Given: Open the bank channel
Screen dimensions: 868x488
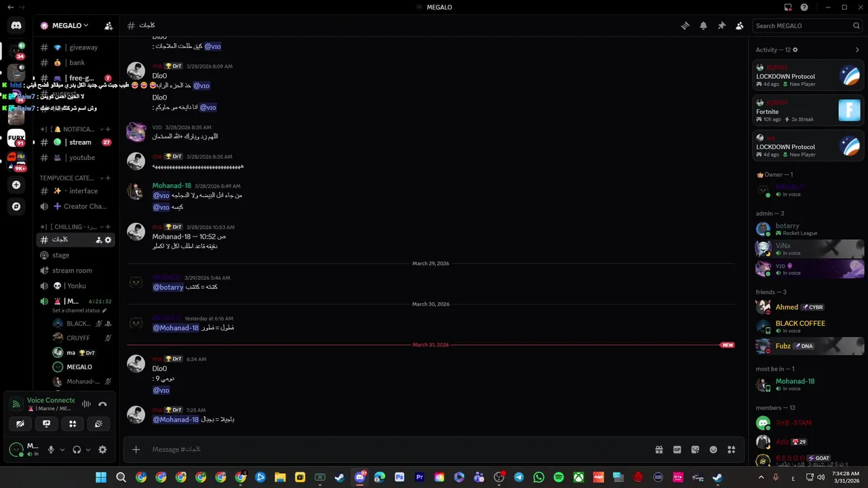Looking at the screenshot, I should [x=75, y=62].
